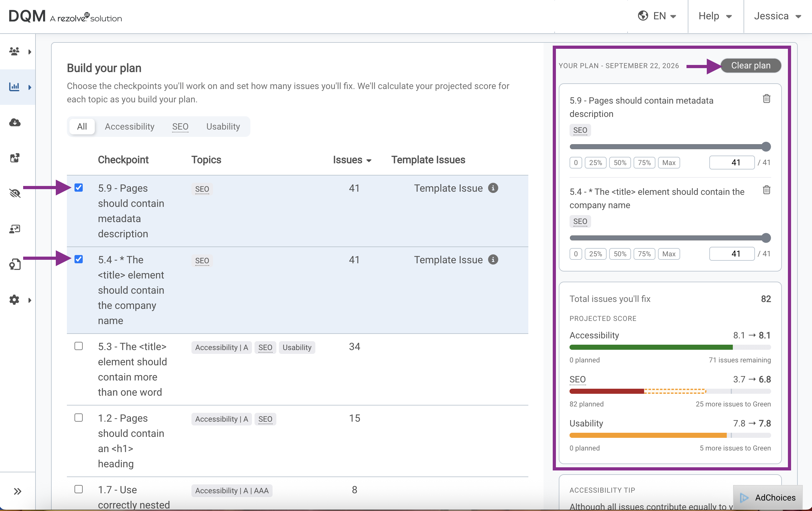Select the bar chart reports sidebar icon
The image size is (812, 511).
click(14, 87)
